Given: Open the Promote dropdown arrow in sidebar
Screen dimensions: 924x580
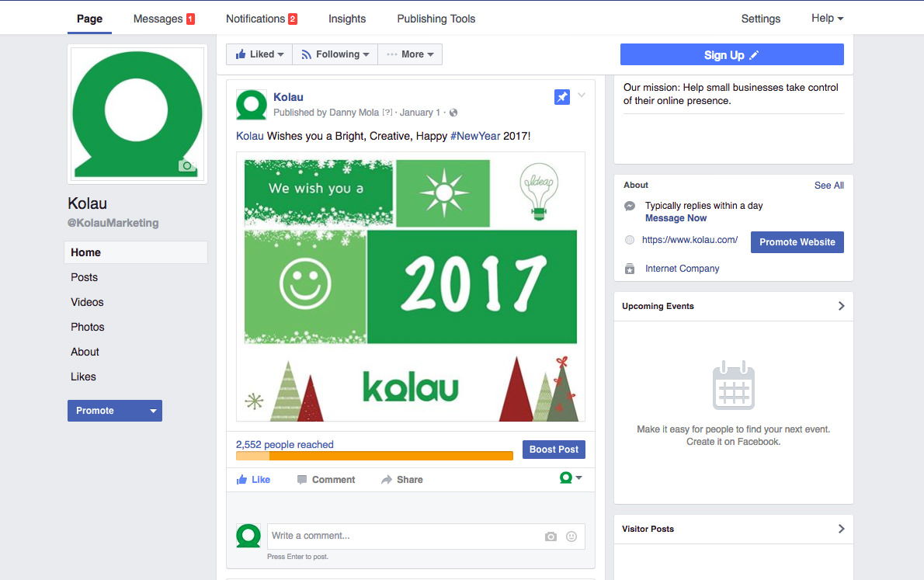Looking at the screenshot, I should [x=153, y=411].
